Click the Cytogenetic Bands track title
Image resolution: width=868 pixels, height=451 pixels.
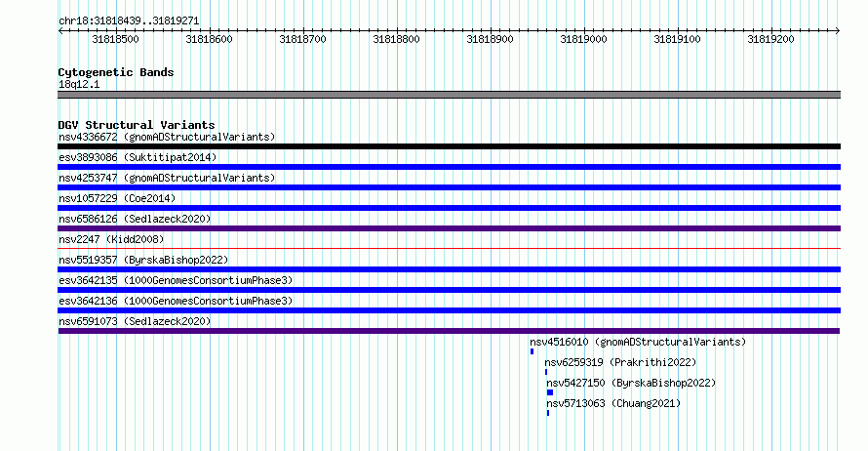116,72
